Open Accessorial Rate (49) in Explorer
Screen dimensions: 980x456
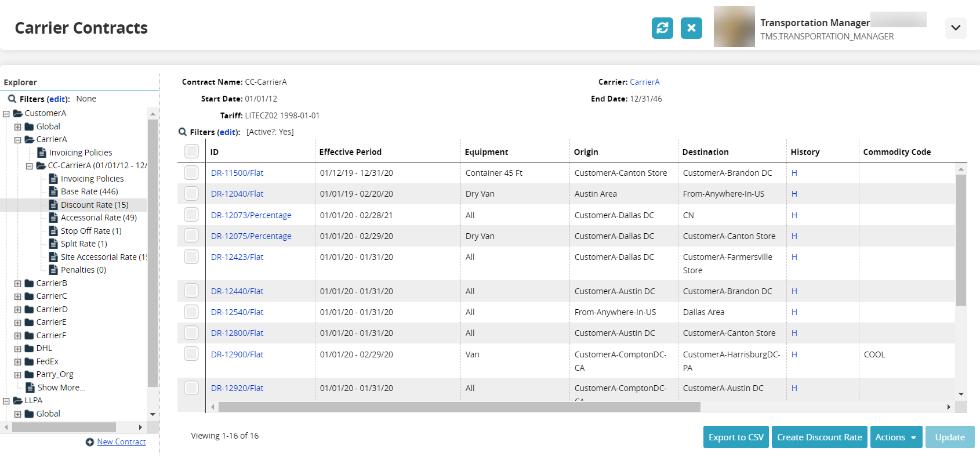[x=99, y=218]
